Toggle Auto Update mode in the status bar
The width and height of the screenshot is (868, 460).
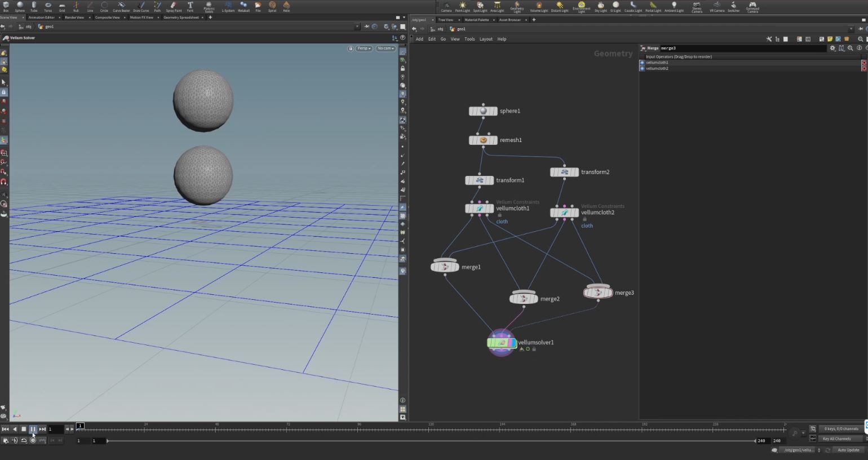(848, 450)
